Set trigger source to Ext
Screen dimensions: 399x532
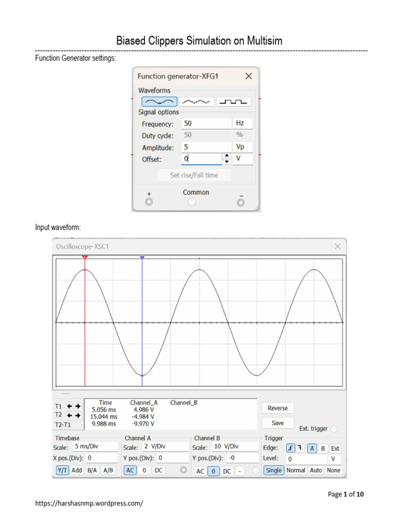(x=335, y=448)
